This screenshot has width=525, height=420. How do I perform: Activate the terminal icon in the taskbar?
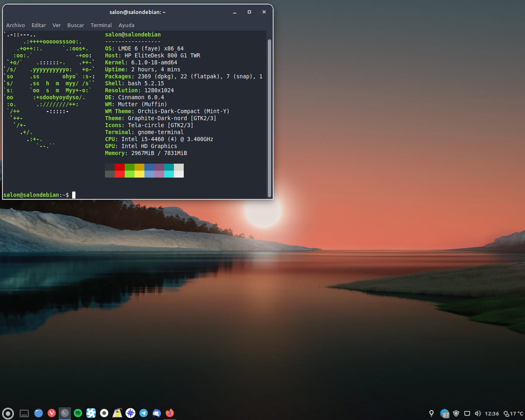(x=65, y=413)
